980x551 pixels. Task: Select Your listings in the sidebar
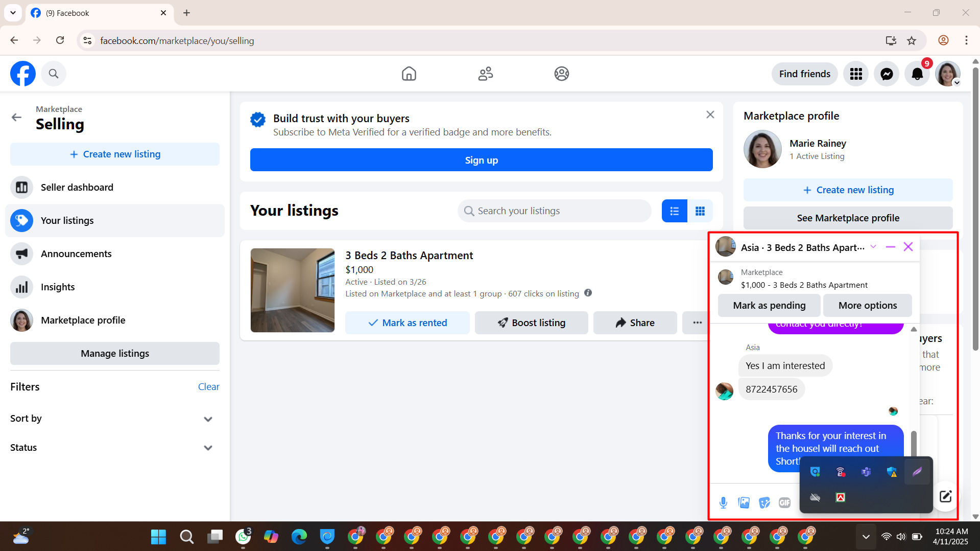coord(115,220)
